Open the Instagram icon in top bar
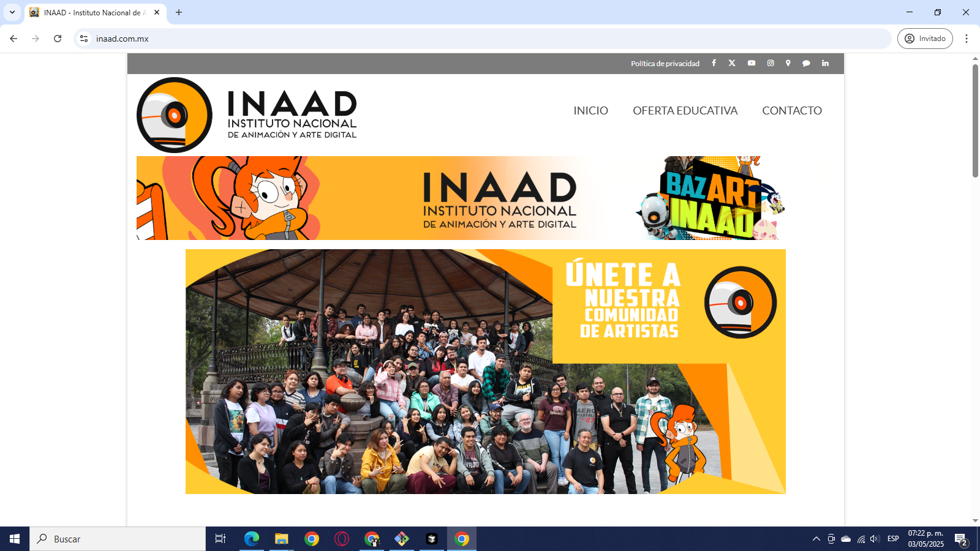The image size is (980, 551). click(771, 63)
